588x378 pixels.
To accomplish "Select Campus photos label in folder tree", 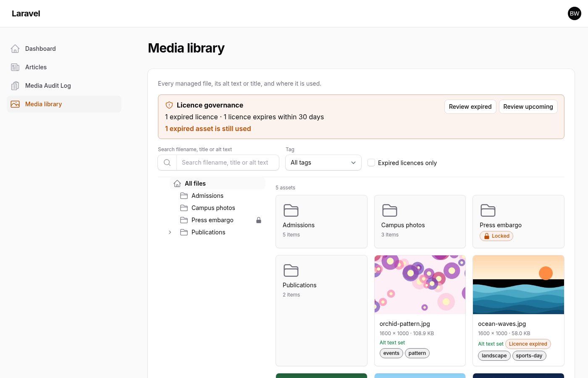I will 213,208.
